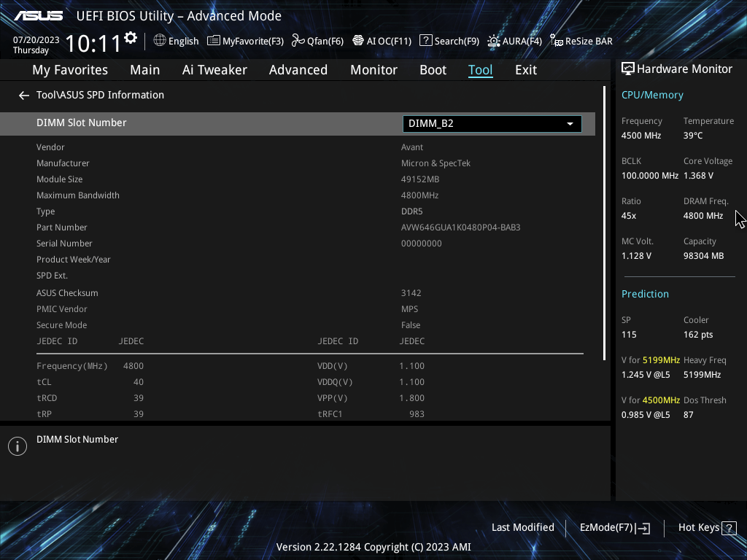Image resolution: width=747 pixels, height=560 pixels.
Task: Open the Monitor tab
Action: click(x=374, y=70)
